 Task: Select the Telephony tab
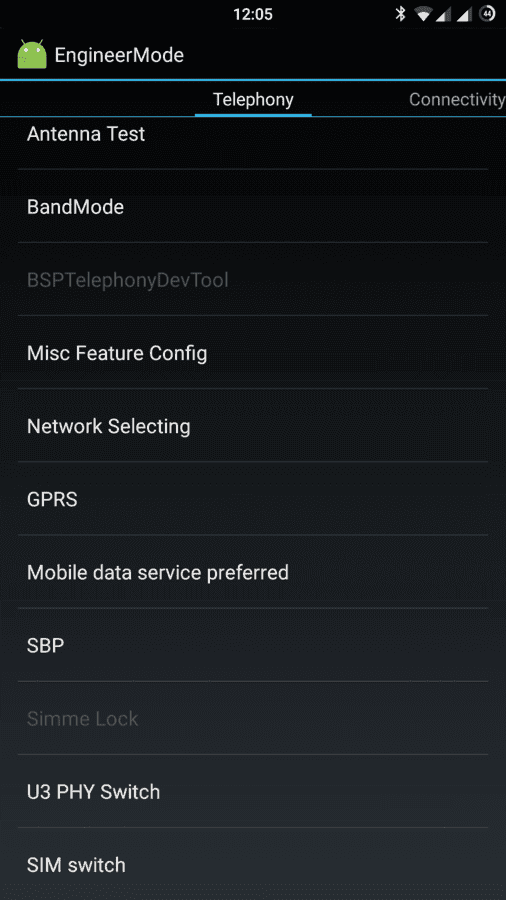click(253, 100)
